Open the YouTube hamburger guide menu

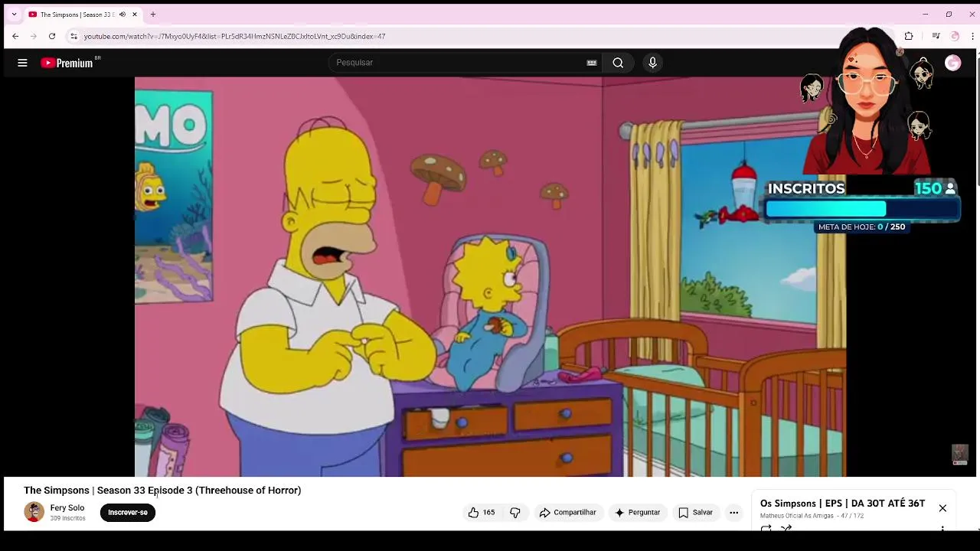(x=22, y=63)
